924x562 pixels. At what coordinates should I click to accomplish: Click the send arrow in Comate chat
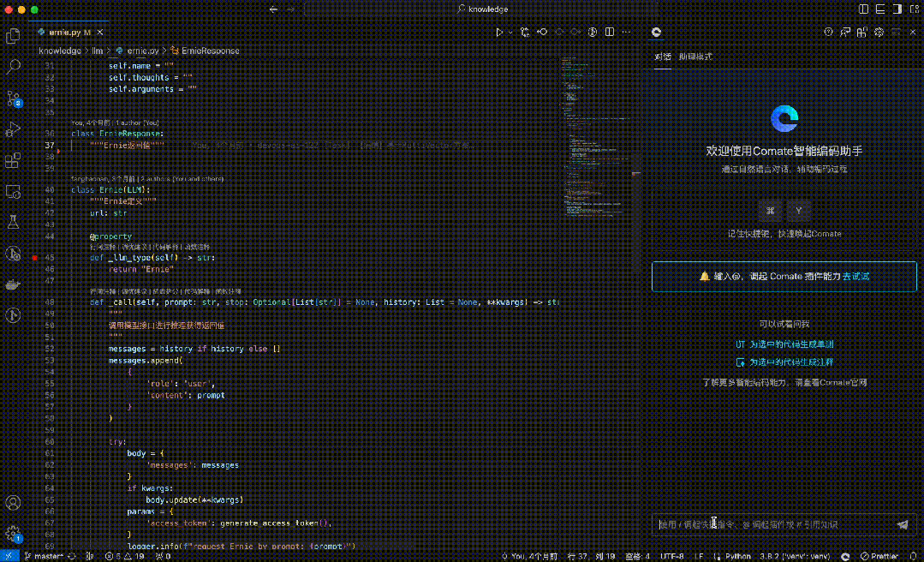tap(902, 524)
